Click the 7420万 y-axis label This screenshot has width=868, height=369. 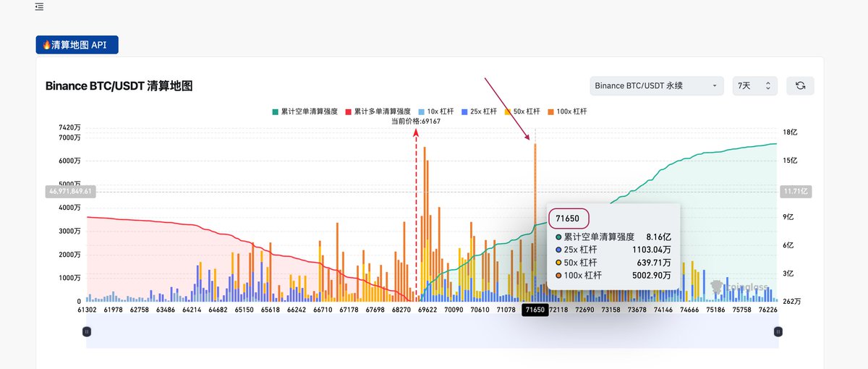[69, 128]
